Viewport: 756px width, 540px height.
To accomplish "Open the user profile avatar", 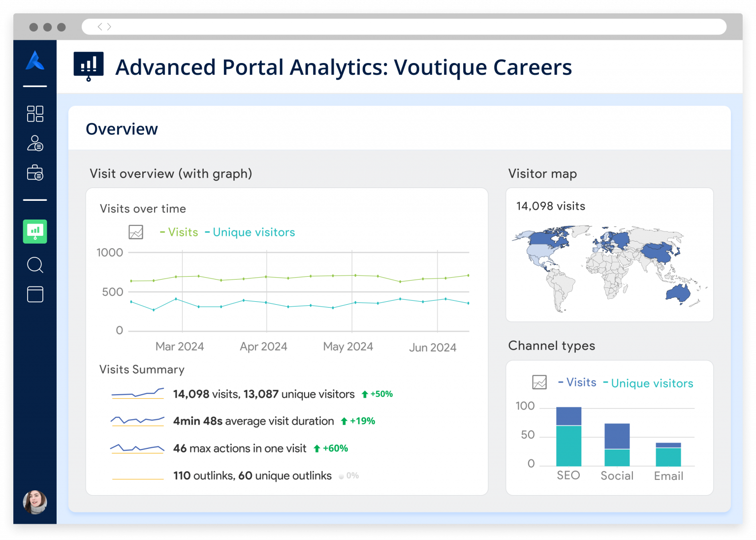I will [x=34, y=503].
